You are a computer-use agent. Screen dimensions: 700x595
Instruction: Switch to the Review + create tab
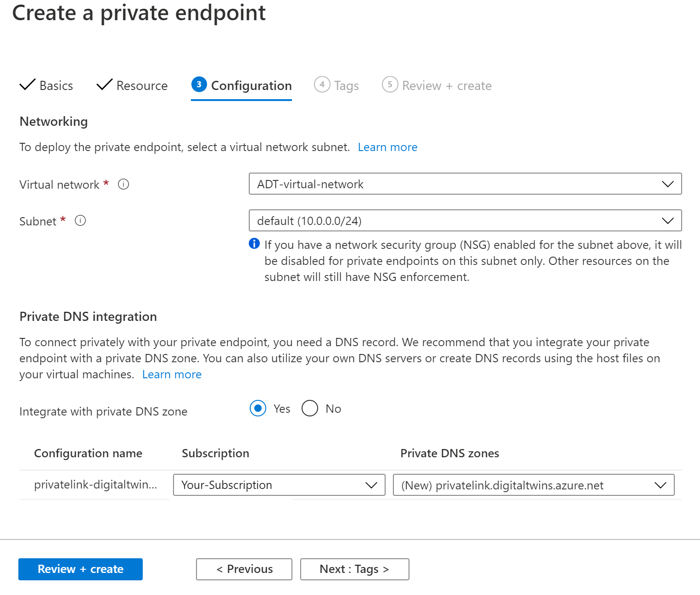coord(437,86)
